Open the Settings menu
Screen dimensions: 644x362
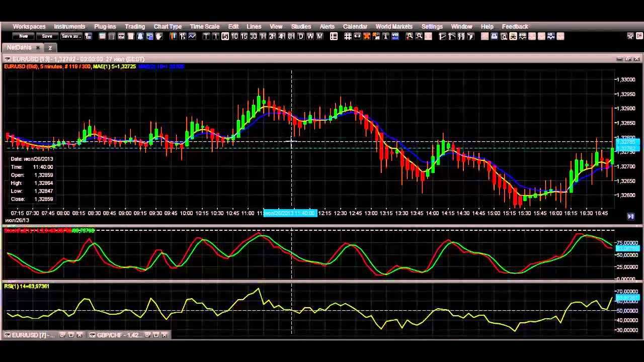click(432, 27)
